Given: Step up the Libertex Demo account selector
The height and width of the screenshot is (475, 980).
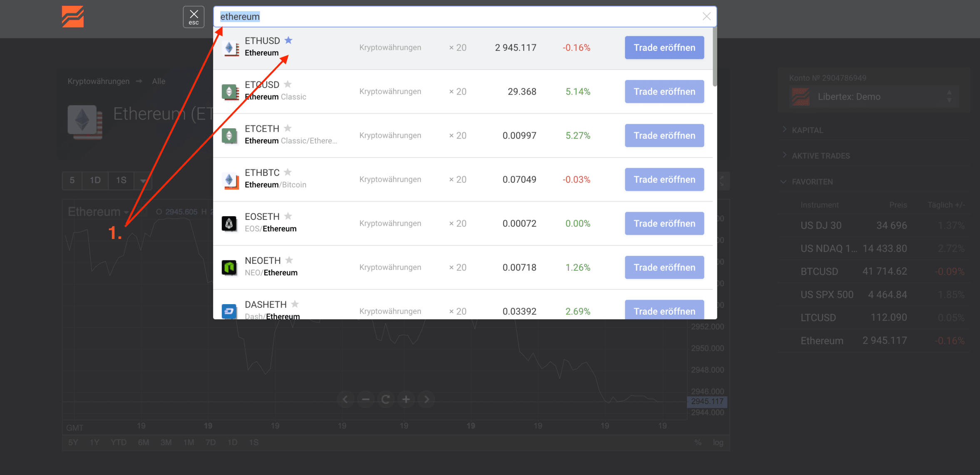Looking at the screenshot, I should click(949, 93).
